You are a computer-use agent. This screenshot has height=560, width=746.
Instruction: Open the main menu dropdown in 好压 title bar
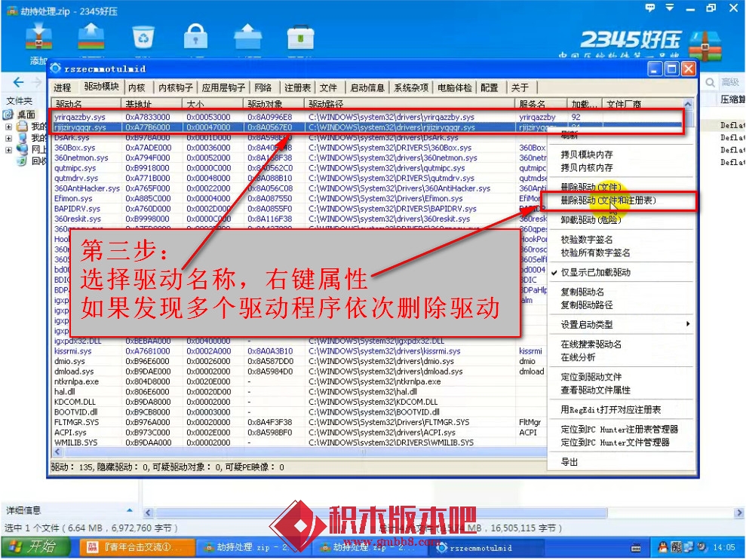[670, 8]
